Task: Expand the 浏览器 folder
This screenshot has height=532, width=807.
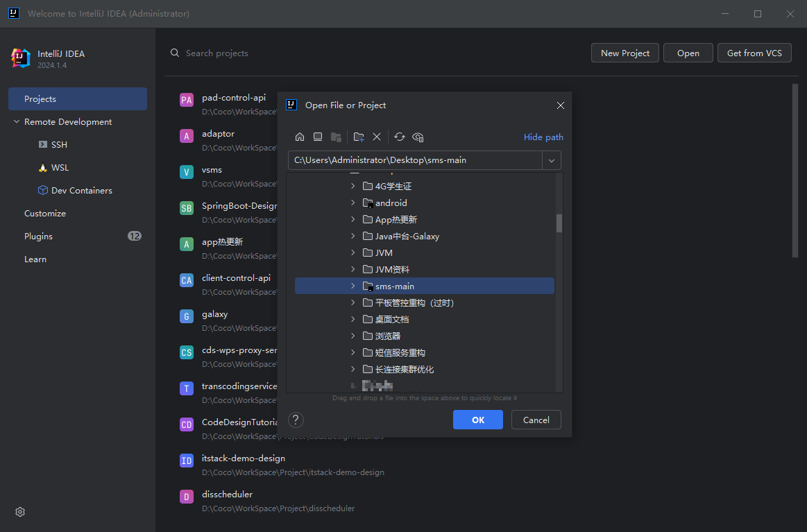Action: pos(352,336)
